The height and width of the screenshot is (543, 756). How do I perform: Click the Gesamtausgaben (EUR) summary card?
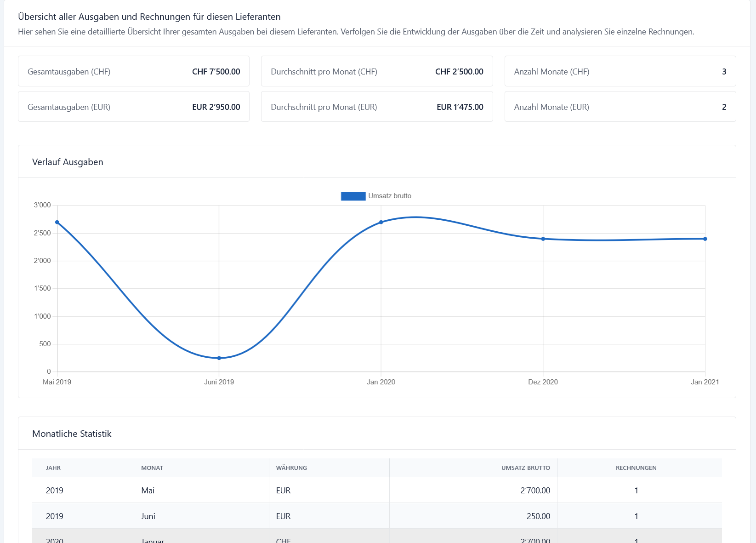click(x=134, y=107)
